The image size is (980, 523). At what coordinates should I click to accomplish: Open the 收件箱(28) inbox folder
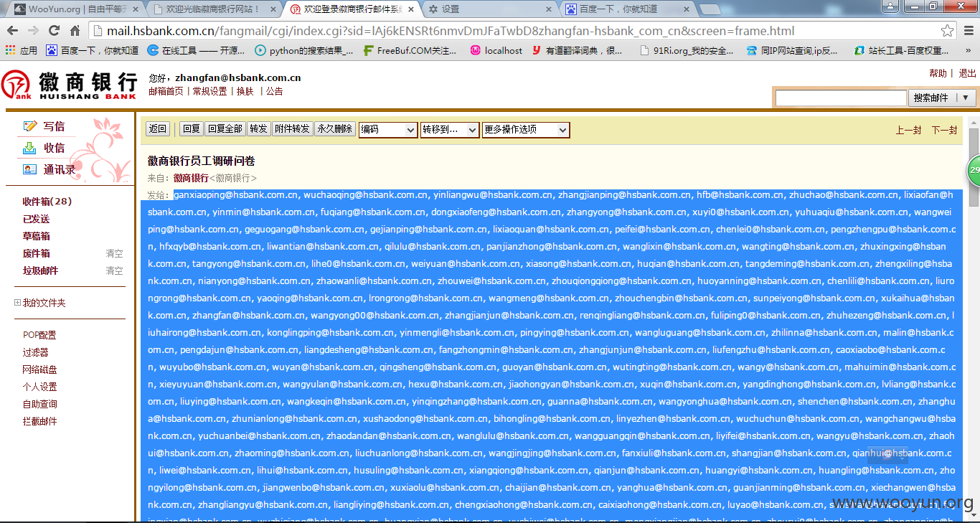coord(47,202)
